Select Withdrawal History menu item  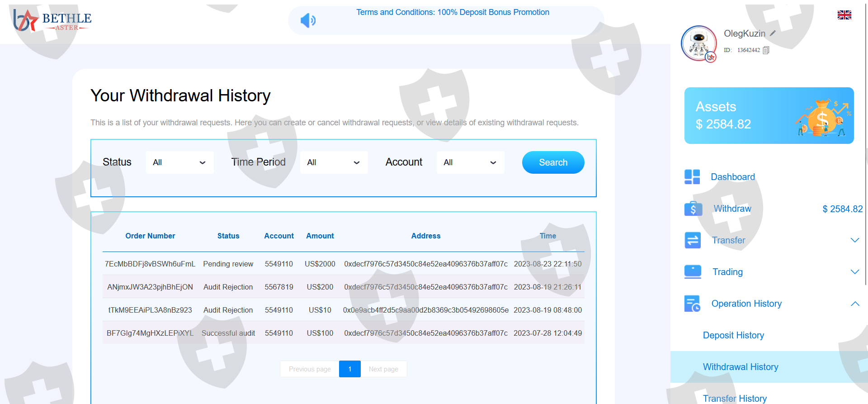click(x=740, y=367)
